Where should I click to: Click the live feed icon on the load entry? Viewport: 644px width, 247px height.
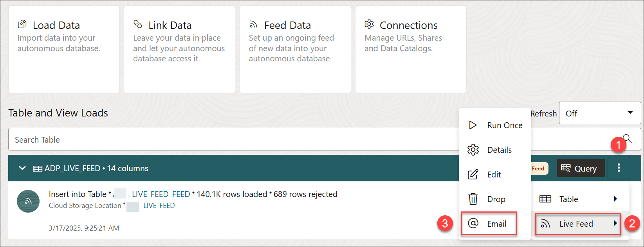pyautogui.click(x=28, y=201)
